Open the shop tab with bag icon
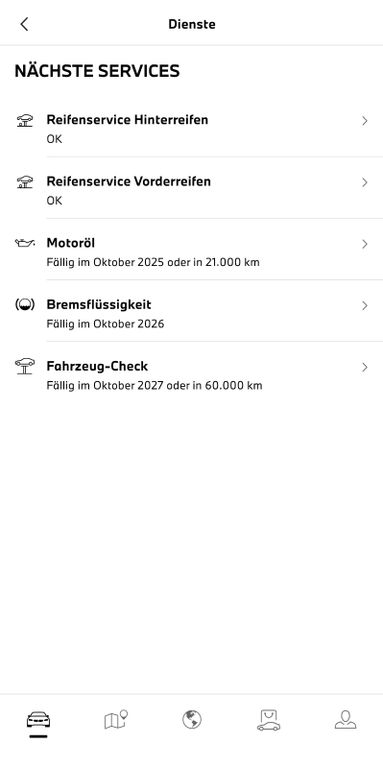This screenshot has height=768, width=383. point(268,720)
